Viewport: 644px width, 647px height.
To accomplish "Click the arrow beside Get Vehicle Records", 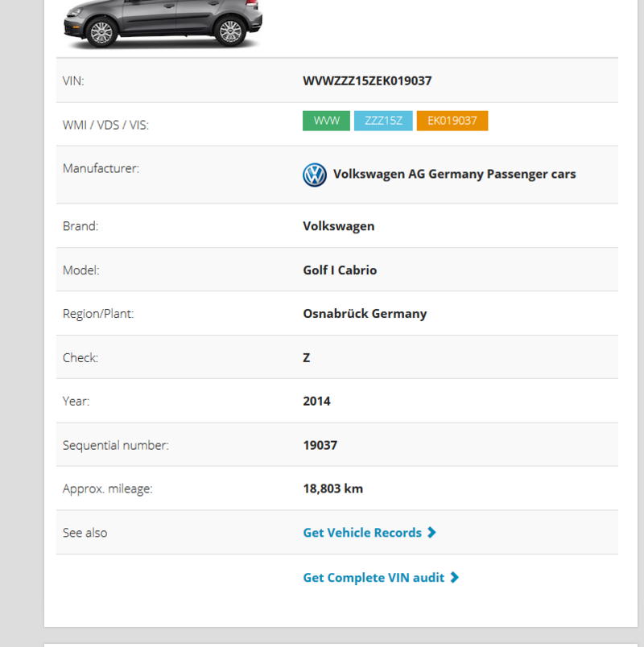I will coord(432,533).
